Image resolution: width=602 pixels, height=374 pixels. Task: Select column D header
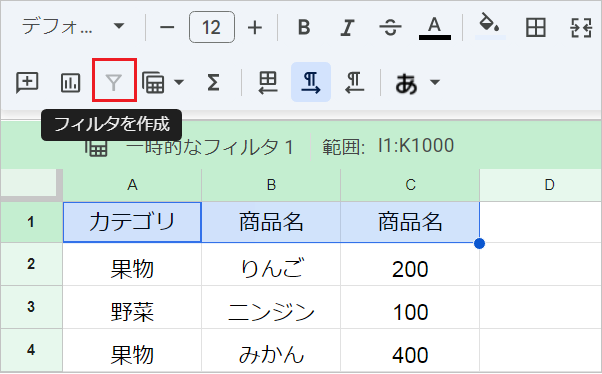pos(541,185)
